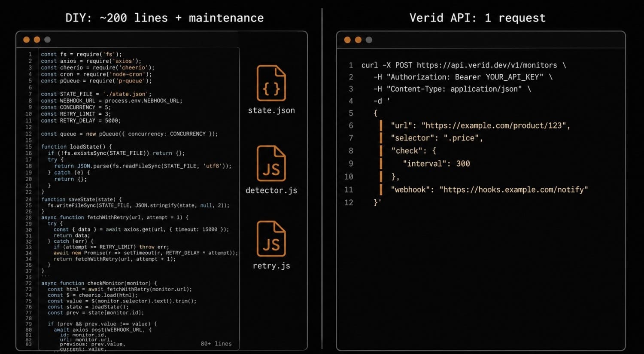
Task: Click the function loadState() line
Action: (x=76, y=146)
